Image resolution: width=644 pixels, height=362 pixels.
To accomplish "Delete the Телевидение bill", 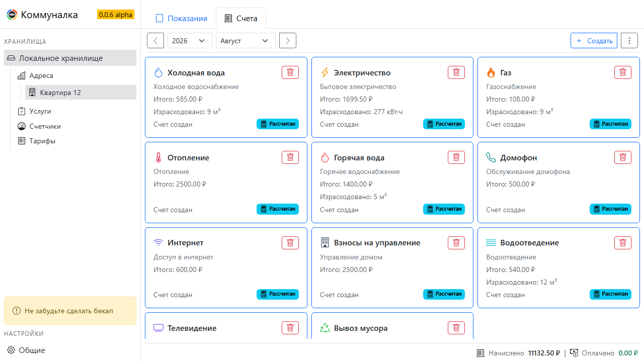I will (x=290, y=328).
